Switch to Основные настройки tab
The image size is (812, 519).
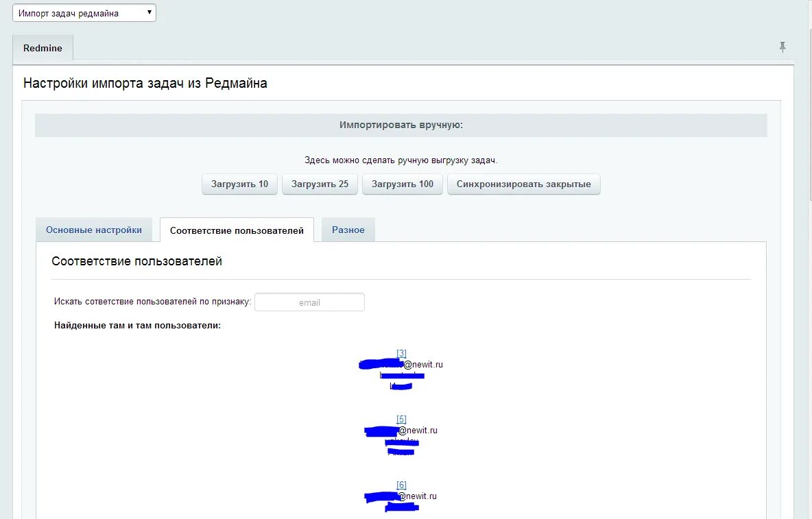pyautogui.click(x=94, y=230)
